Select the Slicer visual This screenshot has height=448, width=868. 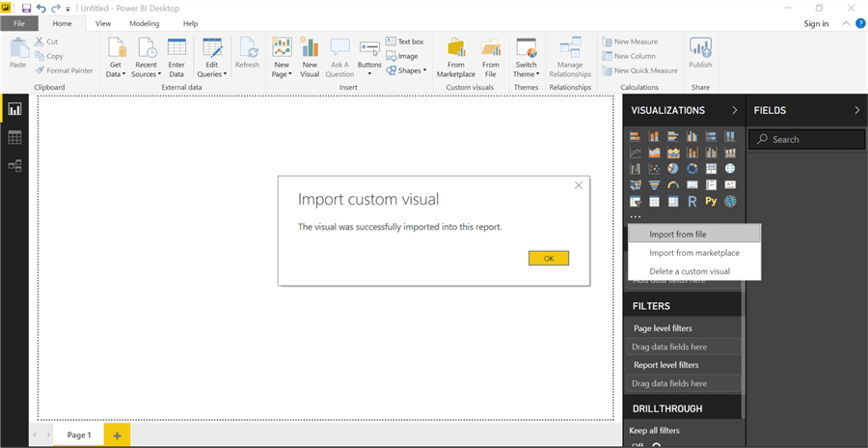click(x=636, y=202)
